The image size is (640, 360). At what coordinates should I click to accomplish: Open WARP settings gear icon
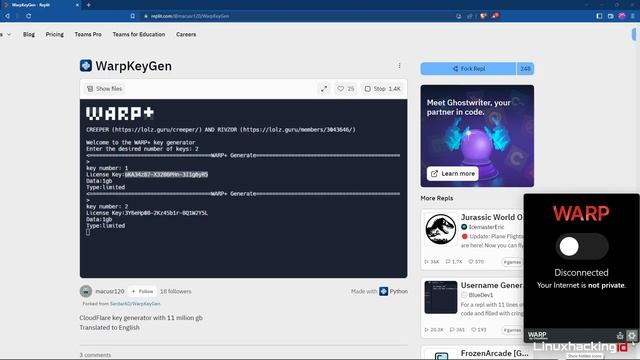point(632,336)
